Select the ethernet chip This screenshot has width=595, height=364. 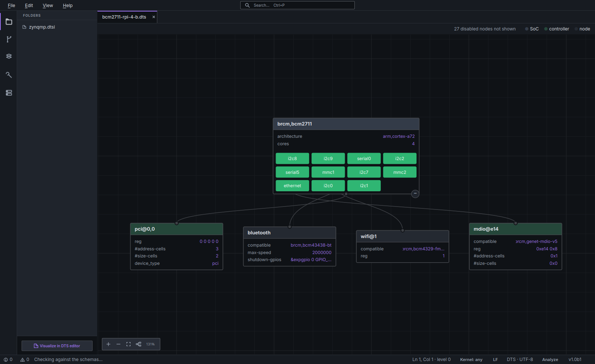tap(292, 186)
